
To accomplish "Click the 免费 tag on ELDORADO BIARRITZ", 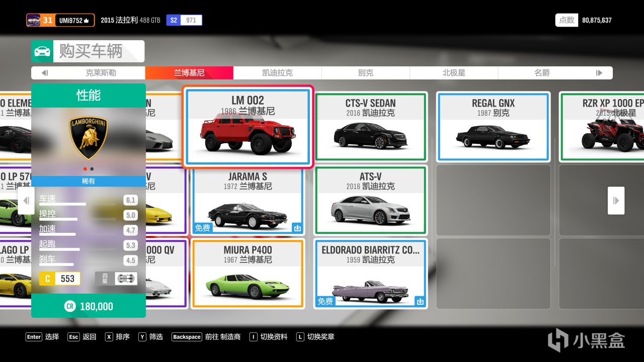I will [x=326, y=302].
